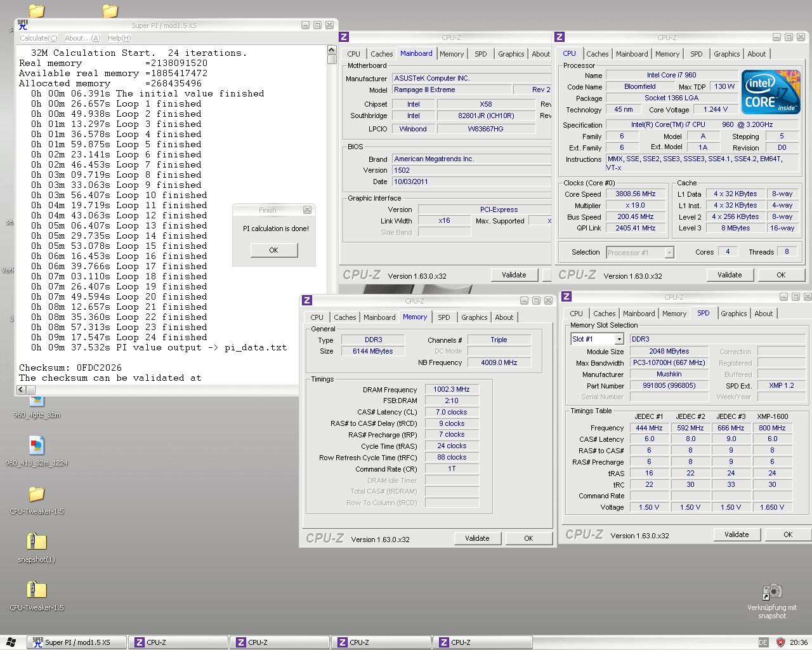812x650 pixels.
Task: Open the second desktop folder icon at top
Action: coord(110,10)
